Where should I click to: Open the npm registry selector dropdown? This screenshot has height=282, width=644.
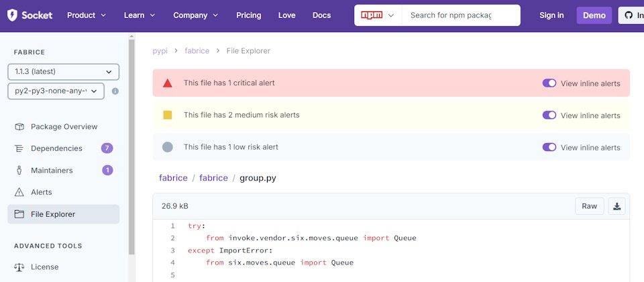[x=378, y=15]
